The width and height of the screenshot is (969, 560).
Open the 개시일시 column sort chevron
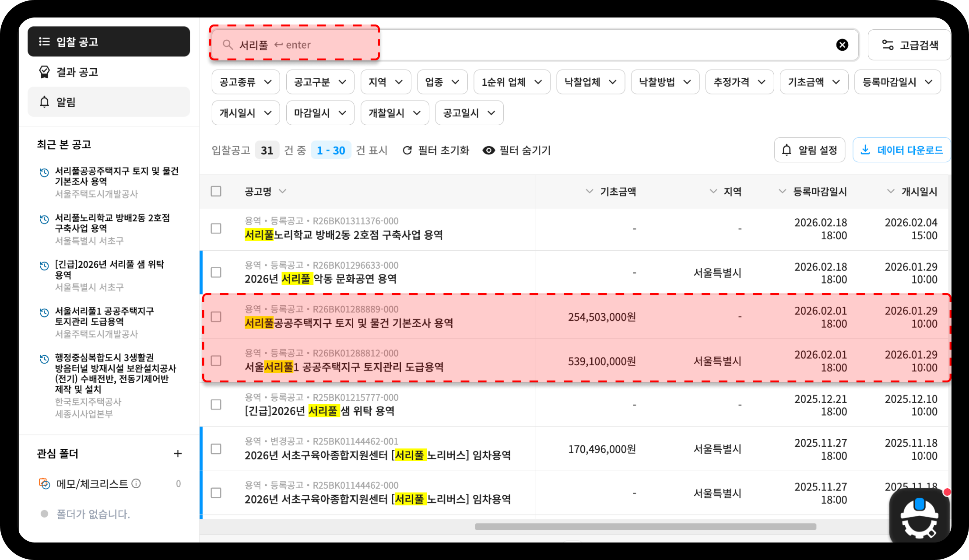tap(890, 191)
